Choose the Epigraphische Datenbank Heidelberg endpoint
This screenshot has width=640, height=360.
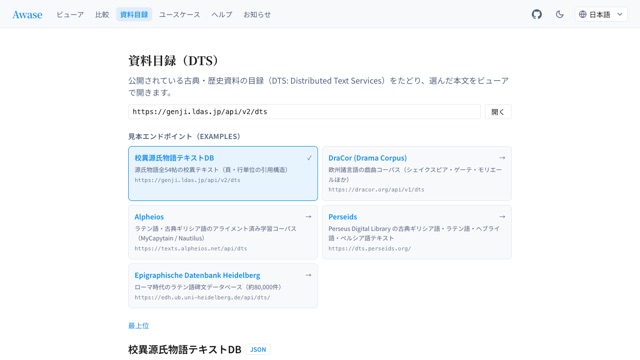(223, 286)
